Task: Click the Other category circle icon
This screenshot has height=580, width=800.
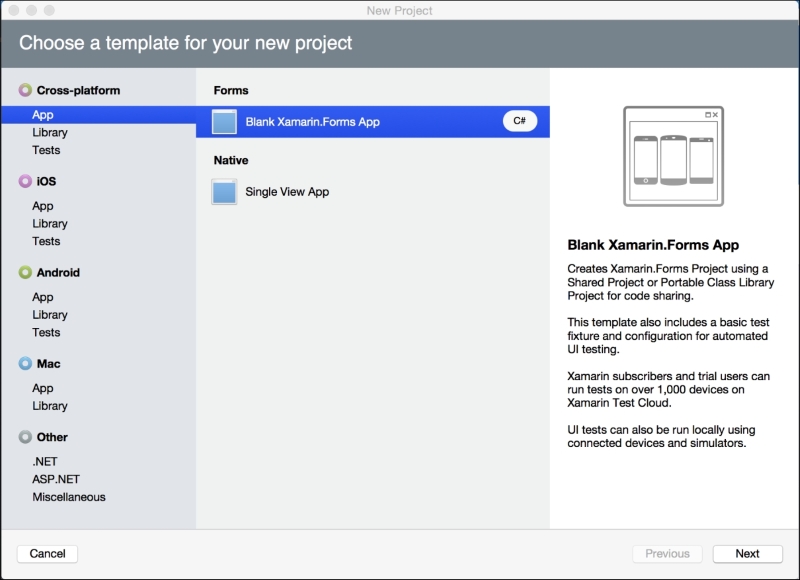Action: click(x=25, y=437)
